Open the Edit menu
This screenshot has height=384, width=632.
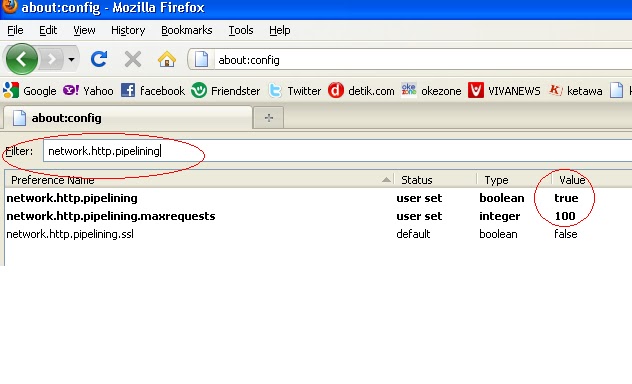[48, 30]
